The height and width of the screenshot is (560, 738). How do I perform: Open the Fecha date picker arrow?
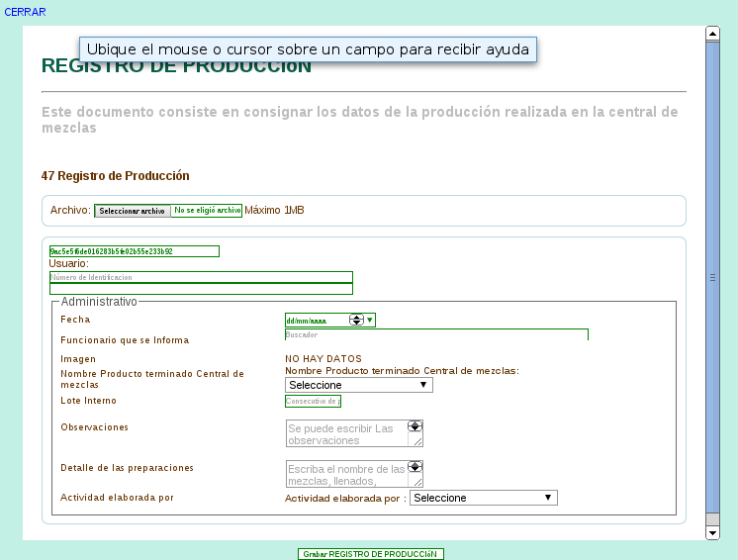coord(370,320)
